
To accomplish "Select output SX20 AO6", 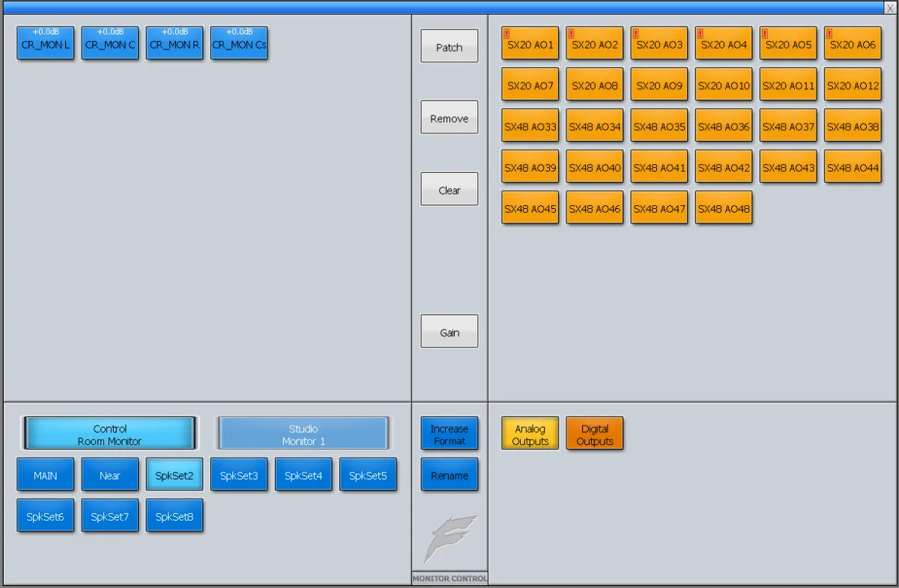I will [853, 43].
